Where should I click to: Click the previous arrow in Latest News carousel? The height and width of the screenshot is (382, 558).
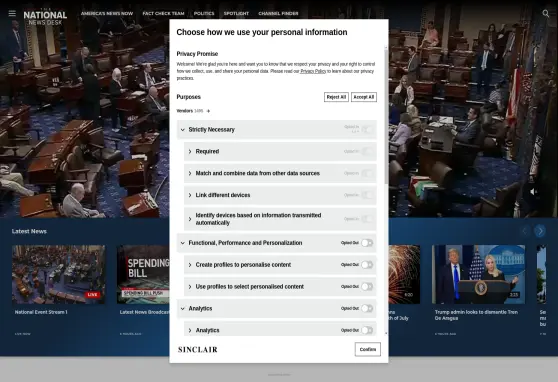tap(525, 231)
